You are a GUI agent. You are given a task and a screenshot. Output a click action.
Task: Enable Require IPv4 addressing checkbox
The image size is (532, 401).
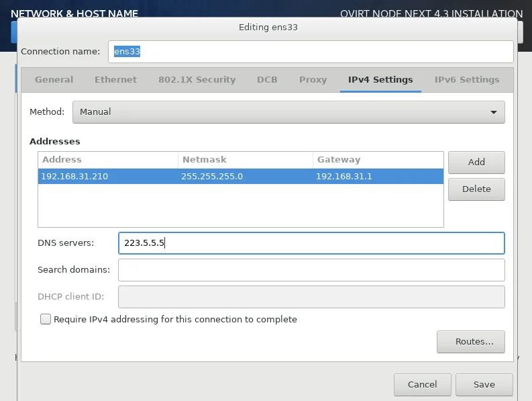point(46,319)
